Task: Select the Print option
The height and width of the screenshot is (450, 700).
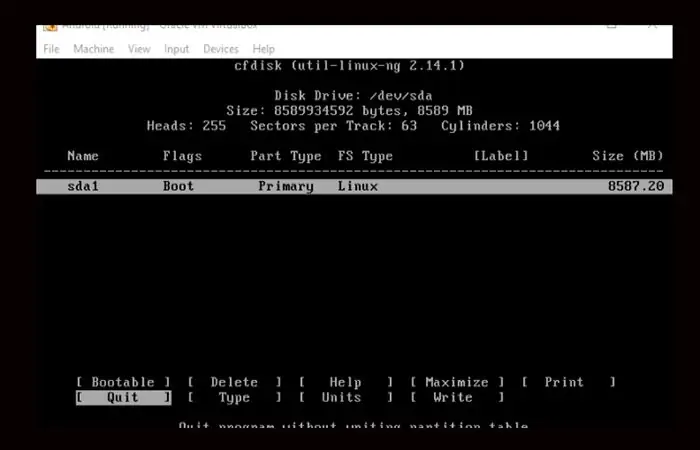Action: (x=568, y=382)
